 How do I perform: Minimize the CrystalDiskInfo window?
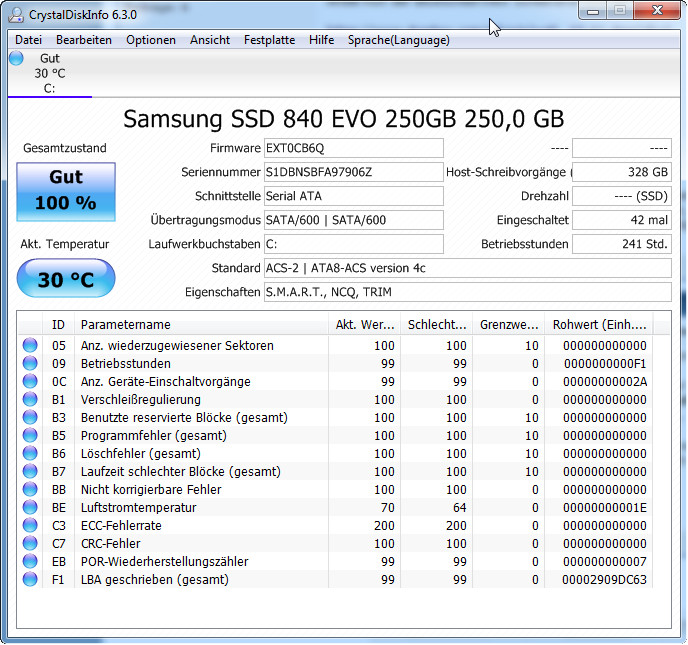pyautogui.click(x=593, y=11)
